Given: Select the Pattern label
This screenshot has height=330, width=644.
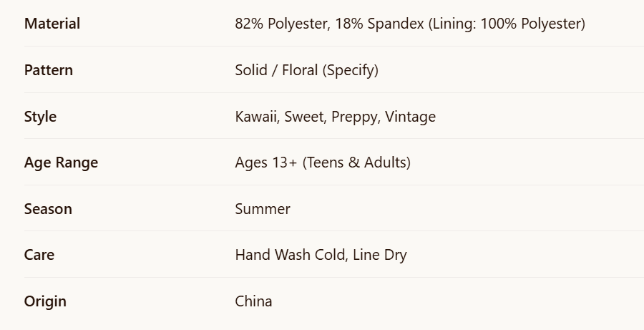Looking at the screenshot, I should 49,70.
